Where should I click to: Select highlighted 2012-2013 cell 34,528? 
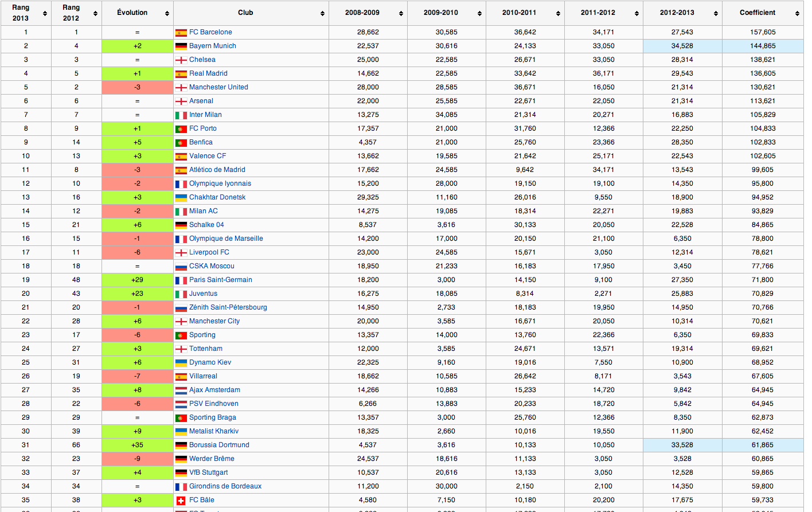(x=682, y=46)
